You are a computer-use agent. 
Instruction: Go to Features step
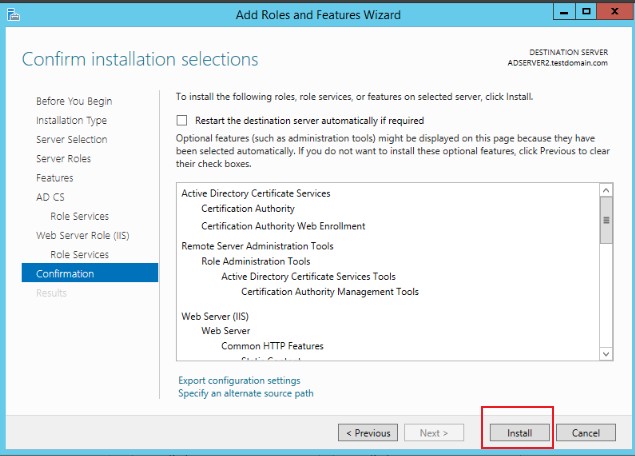[x=55, y=178]
